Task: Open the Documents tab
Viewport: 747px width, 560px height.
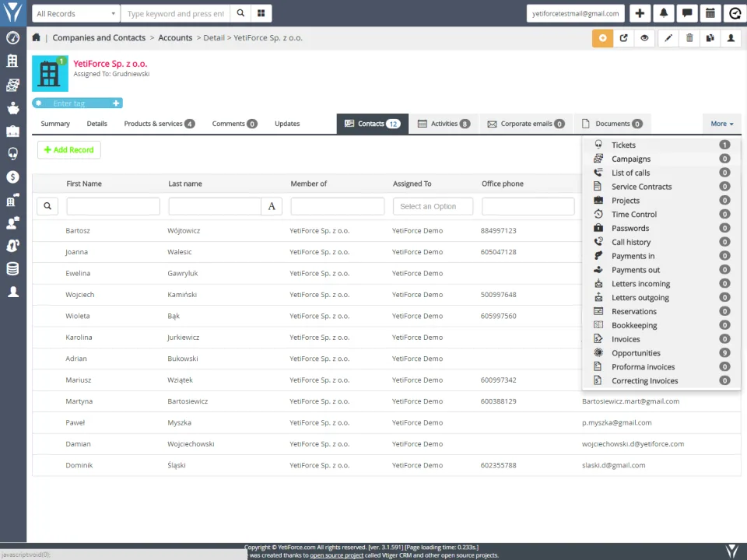Action: pos(612,124)
